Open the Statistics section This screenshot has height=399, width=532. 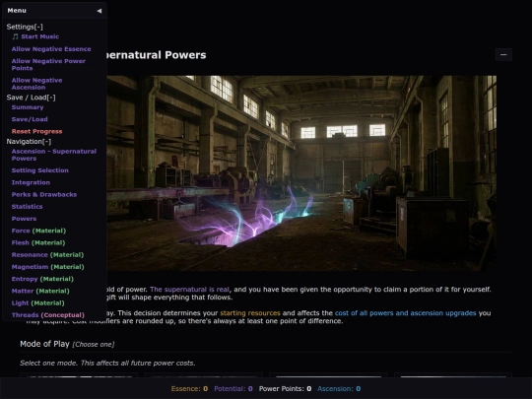(28, 206)
